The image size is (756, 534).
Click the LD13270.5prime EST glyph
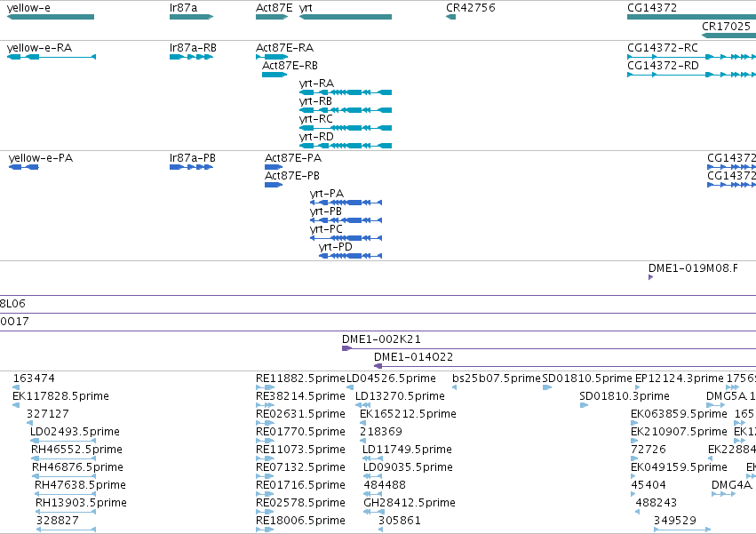click(x=363, y=405)
